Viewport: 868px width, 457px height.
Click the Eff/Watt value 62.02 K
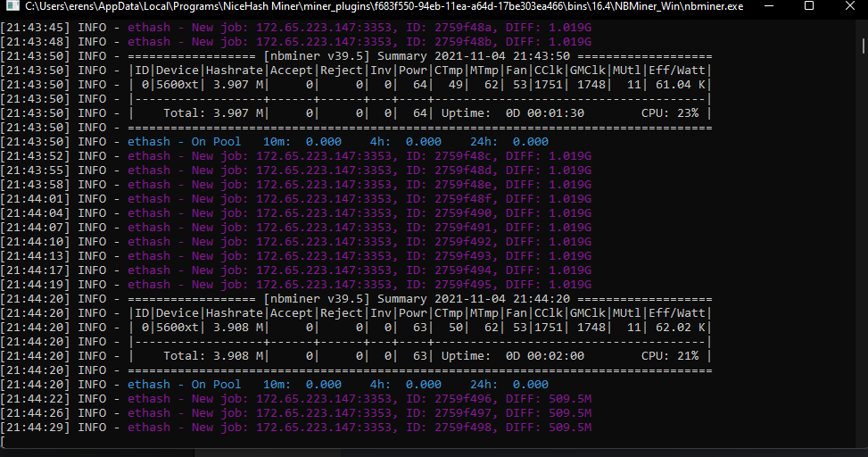point(681,328)
